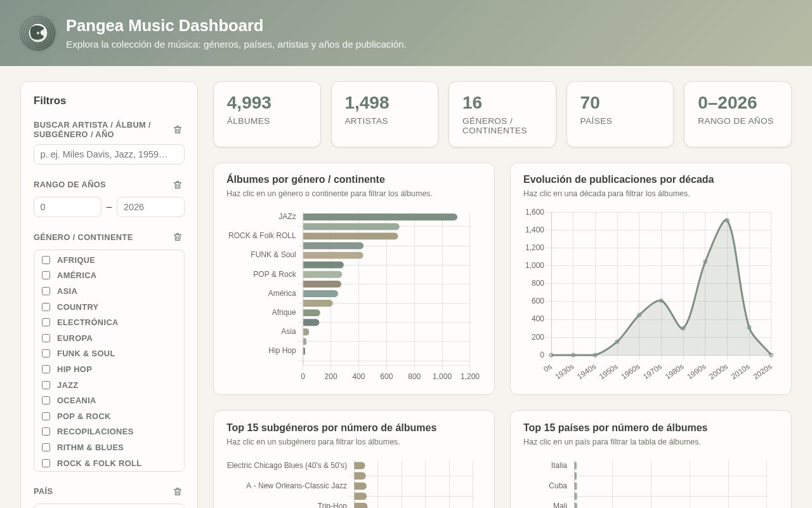Check the AFRIQUE checkbox

[46, 260]
